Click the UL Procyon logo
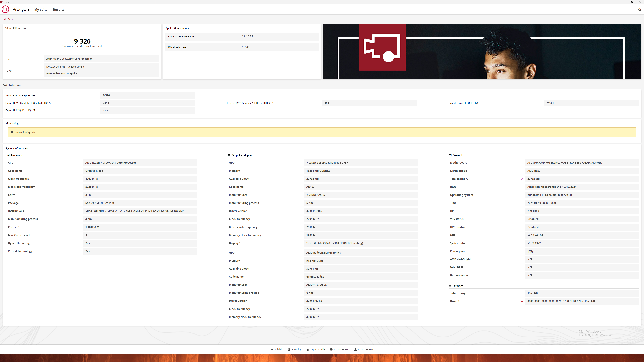This screenshot has width=644, height=362. [x=5, y=10]
